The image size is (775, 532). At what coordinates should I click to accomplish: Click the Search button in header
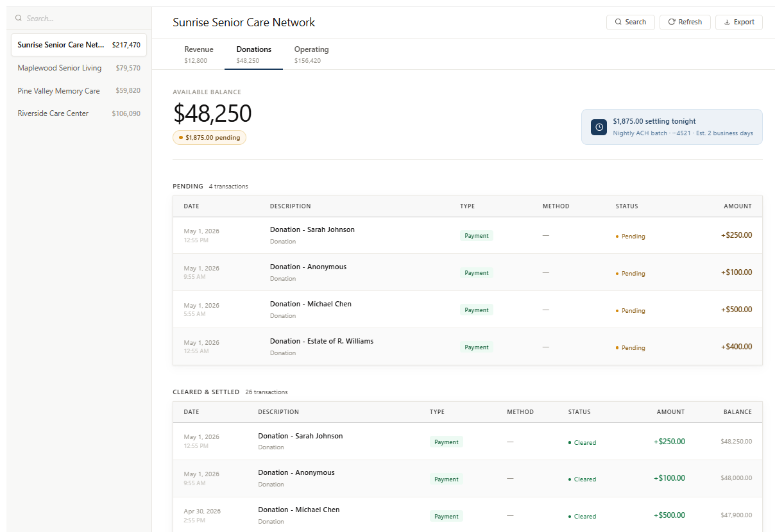[x=630, y=22]
